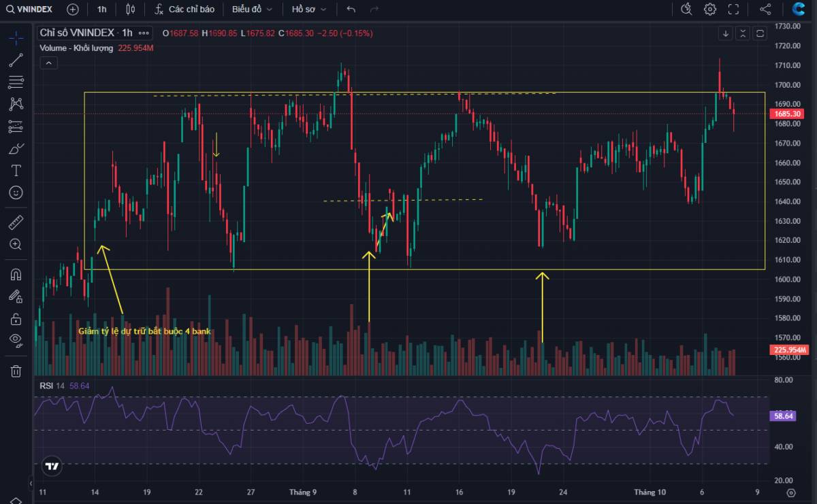Collapse the Volume pane arrow

click(48, 63)
